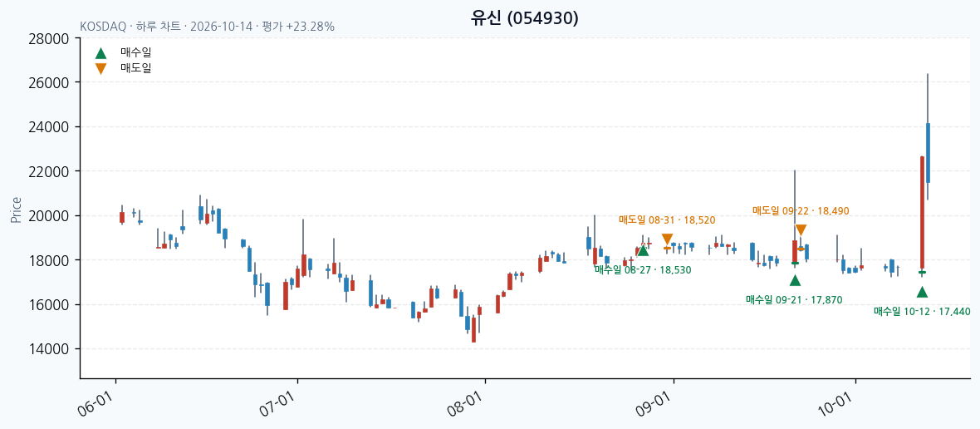Click the green 매수일 triangle in the legend
Viewport: 980px width, 429px height.
[x=100, y=53]
